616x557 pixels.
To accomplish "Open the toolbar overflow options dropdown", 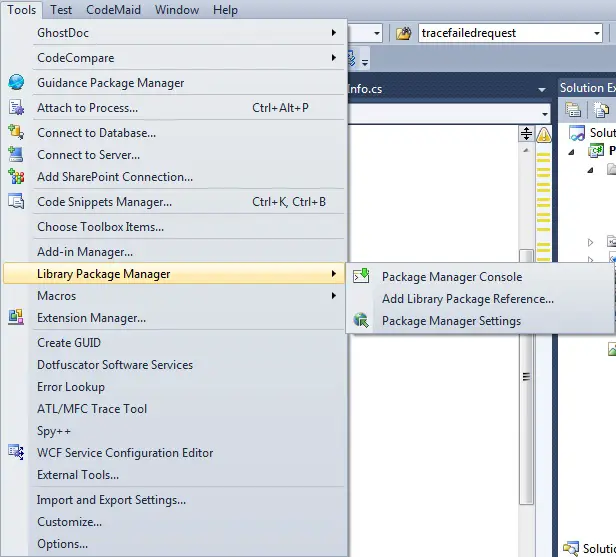I will tap(365, 60).
